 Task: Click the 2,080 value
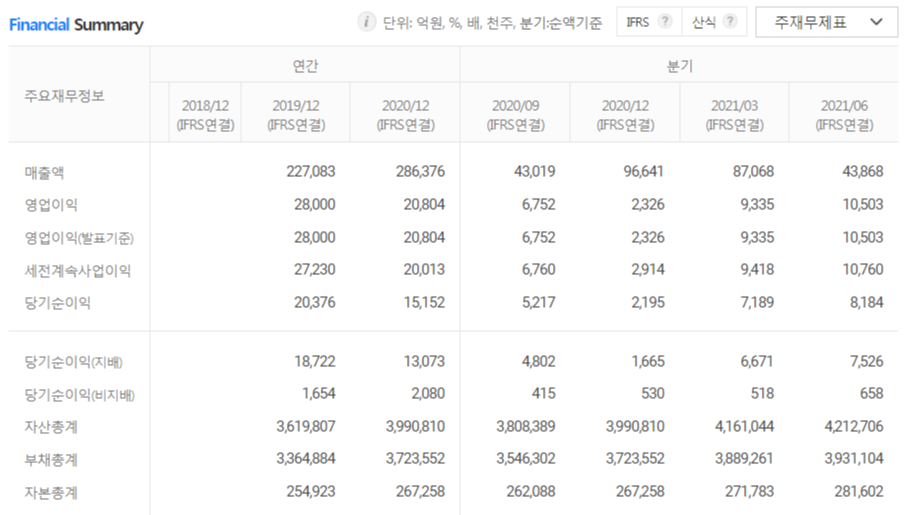point(428,394)
